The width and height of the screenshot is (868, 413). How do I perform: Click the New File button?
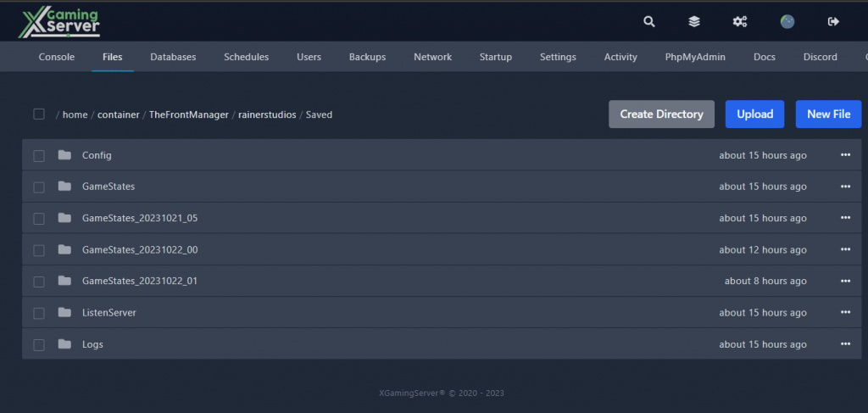coord(828,114)
